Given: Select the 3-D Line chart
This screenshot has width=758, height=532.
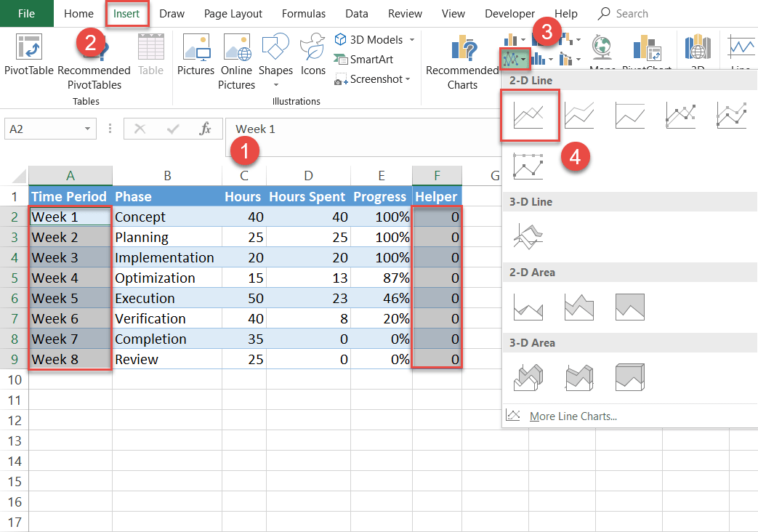Looking at the screenshot, I should [528, 236].
